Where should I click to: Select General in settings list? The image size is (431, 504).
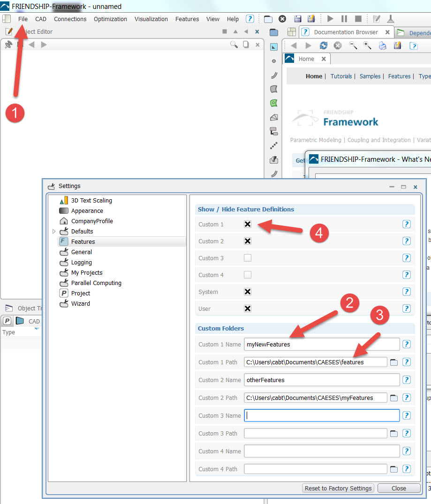82,252
